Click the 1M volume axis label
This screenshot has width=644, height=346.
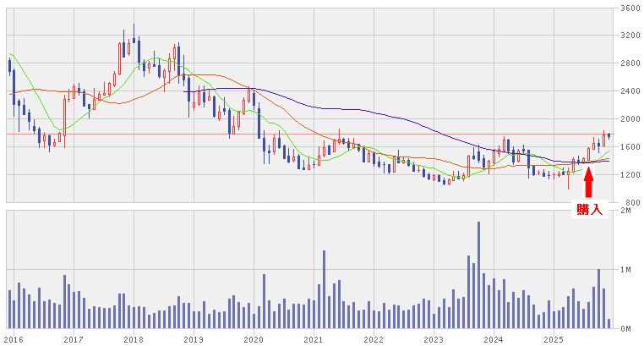(x=629, y=270)
